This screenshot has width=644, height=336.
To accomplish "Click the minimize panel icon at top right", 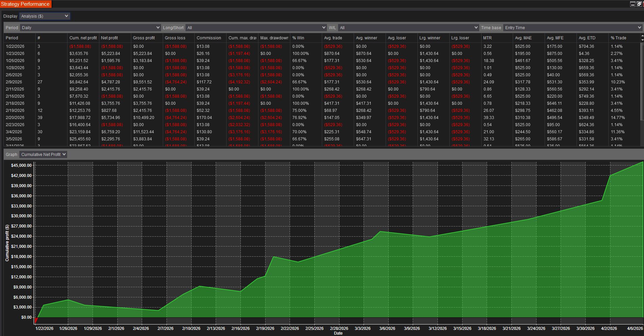I will click(632, 4).
